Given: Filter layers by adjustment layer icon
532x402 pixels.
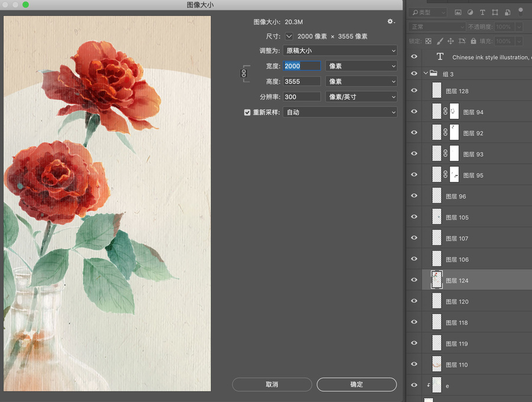Looking at the screenshot, I should 471,12.
